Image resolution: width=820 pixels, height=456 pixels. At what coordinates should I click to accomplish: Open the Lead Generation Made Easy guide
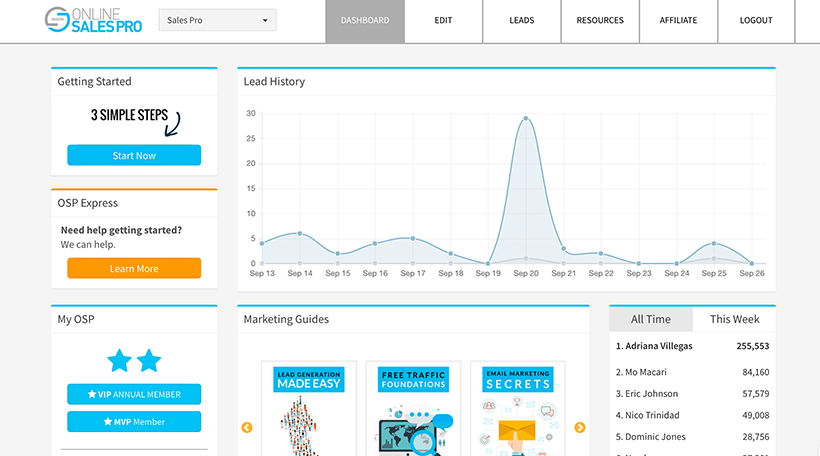[308, 408]
